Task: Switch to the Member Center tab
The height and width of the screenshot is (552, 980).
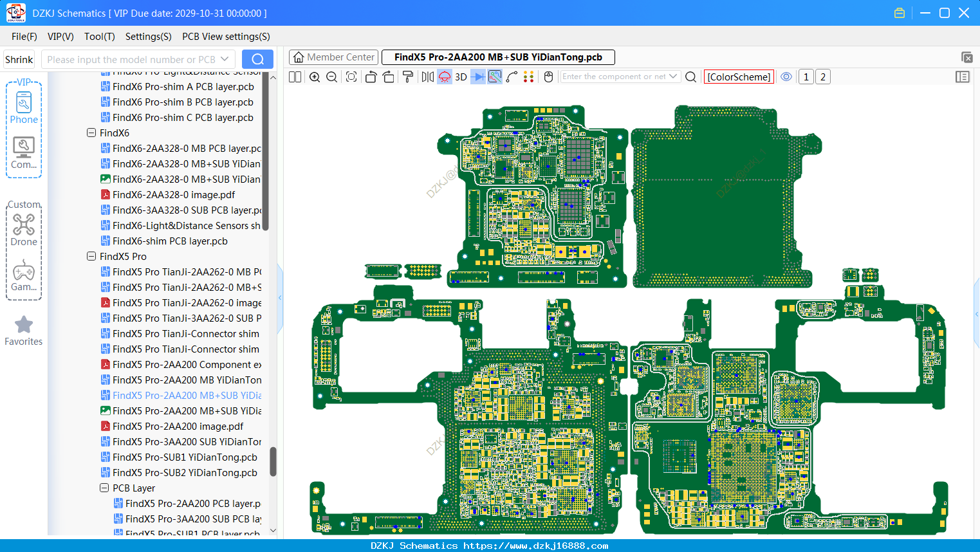Action: 333,57
